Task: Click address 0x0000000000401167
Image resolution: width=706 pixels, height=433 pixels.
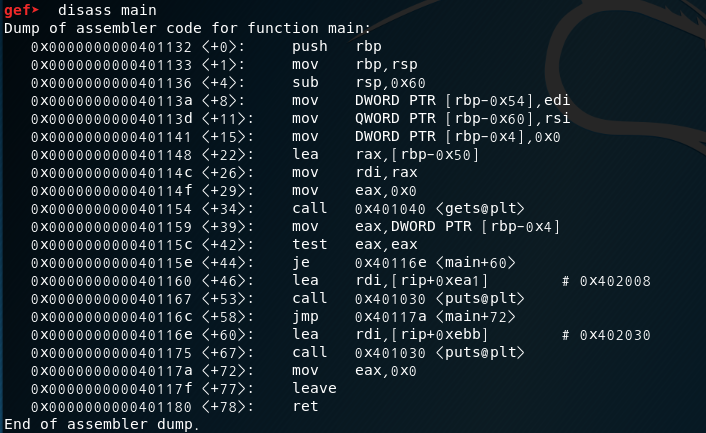Action: [111, 299]
